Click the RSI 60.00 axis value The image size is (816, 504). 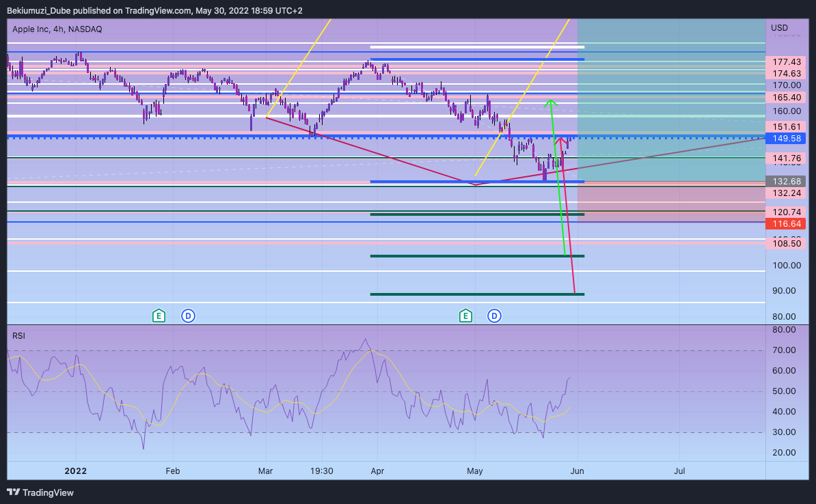pyautogui.click(x=784, y=370)
